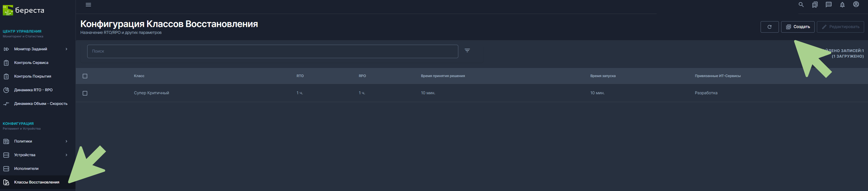Viewport: 868px width, 191px height.
Task: Open the bookmarks icon in header
Action: [x=815, y=5]
